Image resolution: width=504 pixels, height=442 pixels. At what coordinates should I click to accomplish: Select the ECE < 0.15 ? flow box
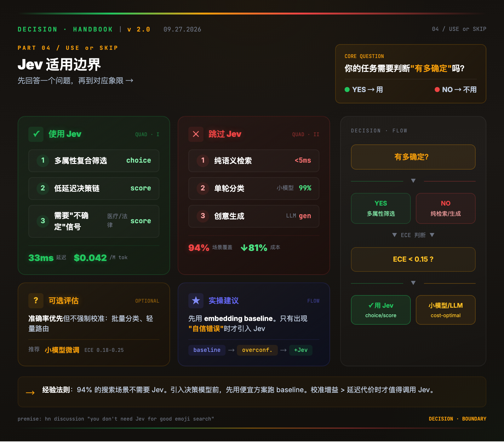point(413,259)
